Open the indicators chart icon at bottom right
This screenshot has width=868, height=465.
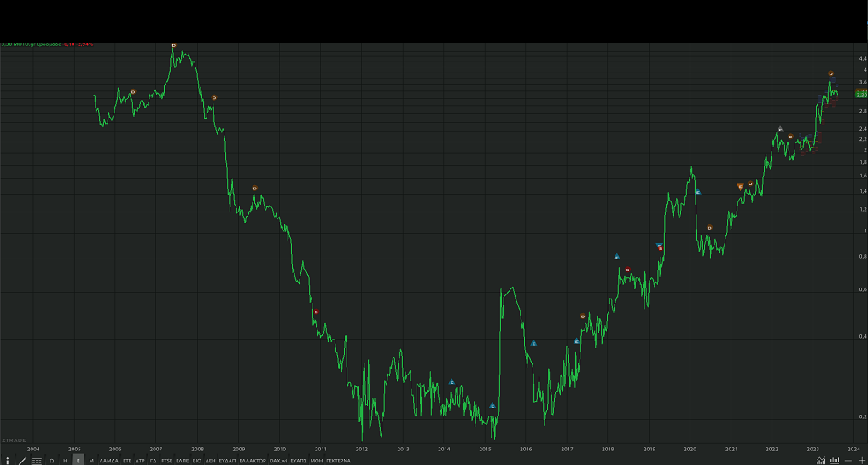click(822, 461)
